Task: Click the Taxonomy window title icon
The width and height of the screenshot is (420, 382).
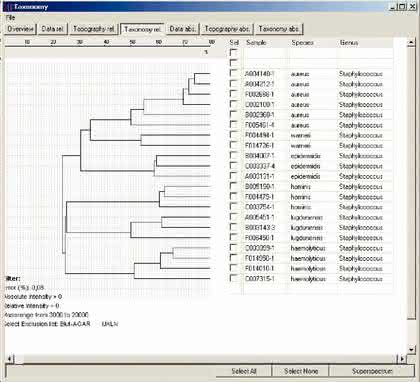Action: tap(8, 7)
